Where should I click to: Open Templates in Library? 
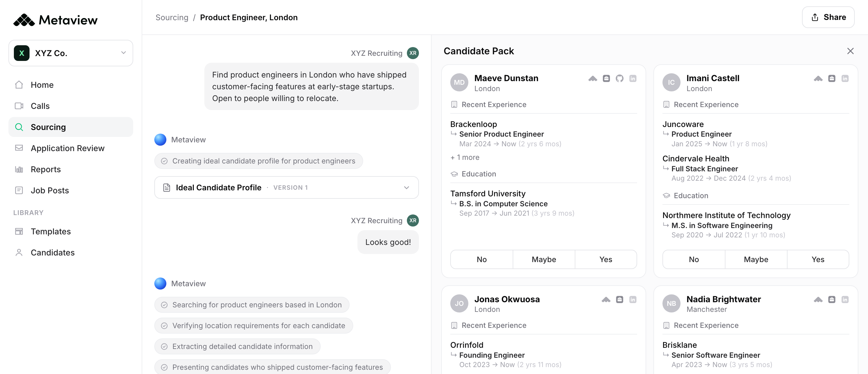71,231
